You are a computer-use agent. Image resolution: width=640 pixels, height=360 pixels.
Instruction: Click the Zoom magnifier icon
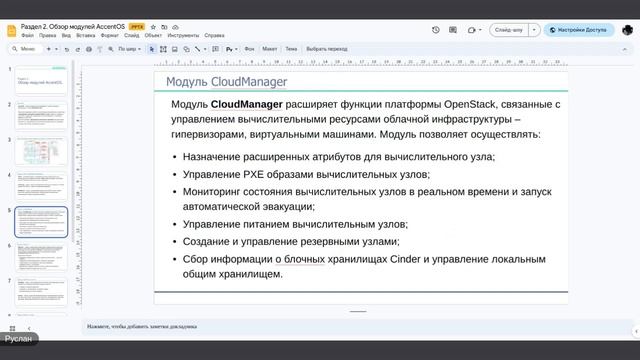coord(111,49)
